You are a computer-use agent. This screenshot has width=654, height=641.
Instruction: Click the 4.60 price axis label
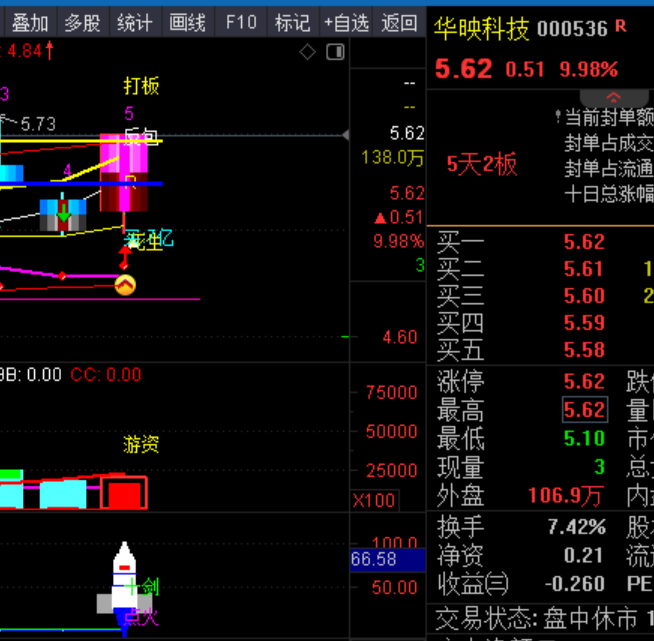tap(400, 337)
